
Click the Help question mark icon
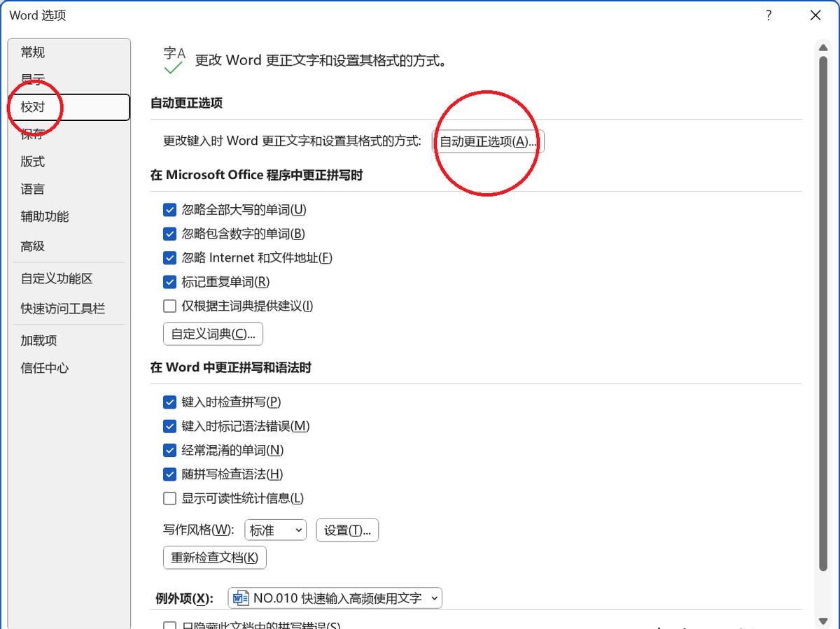tap(769, 15)
